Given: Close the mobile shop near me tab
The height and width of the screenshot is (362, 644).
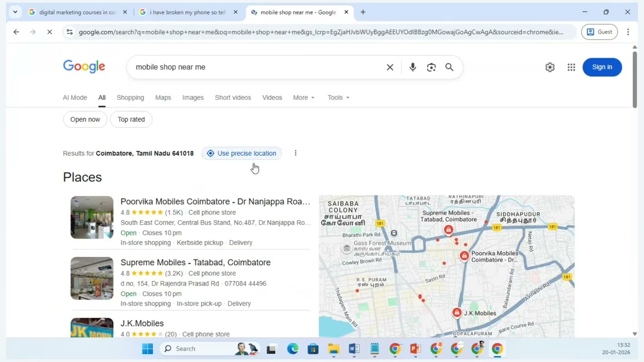Looking at the screenshot, I should [x=346, y=12].
